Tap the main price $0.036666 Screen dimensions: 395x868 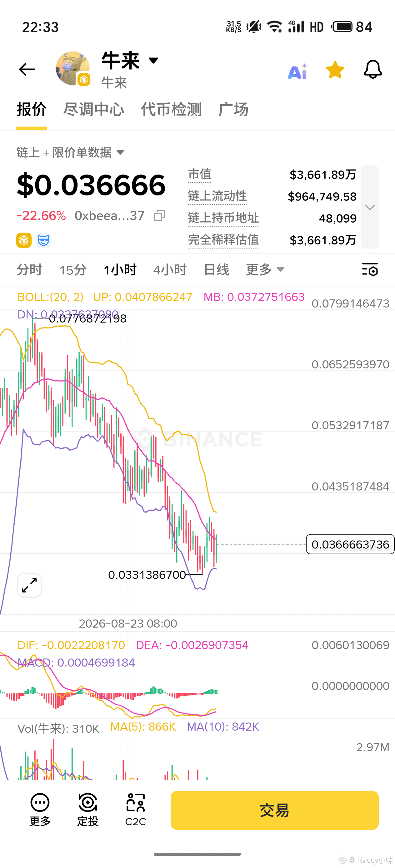91,185
